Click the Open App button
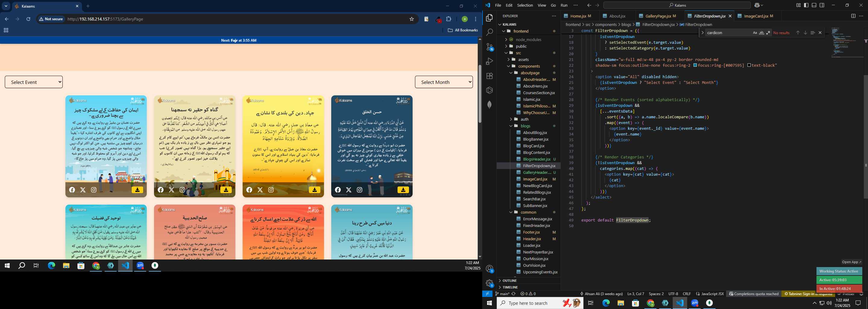The height and width of the screenshot is (309, 868). pyautogui.click(x=851, y=262)
